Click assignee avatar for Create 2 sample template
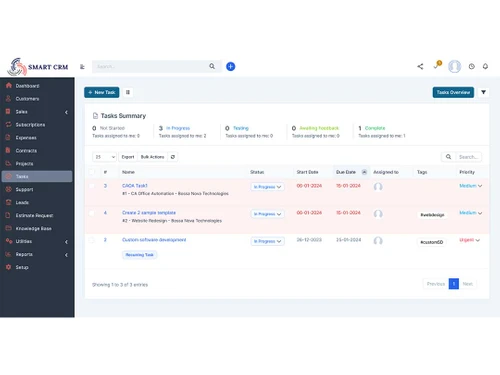 378,214
